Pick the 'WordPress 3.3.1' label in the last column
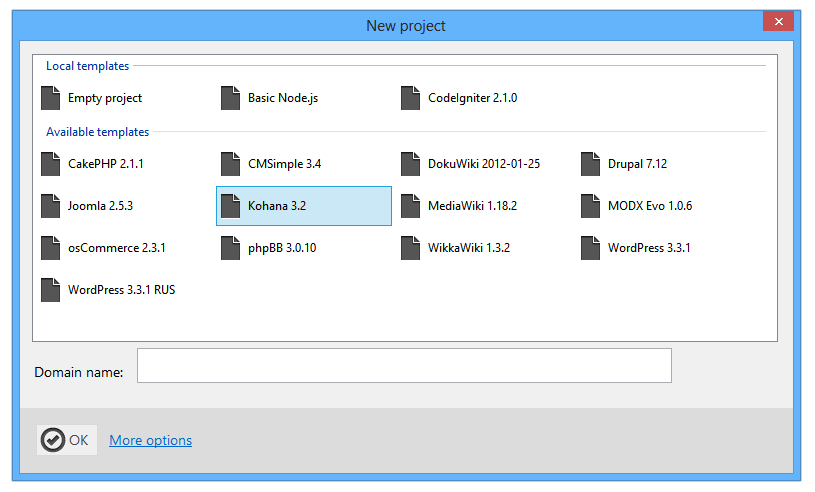This screenshot has height=492, width=815. [x=649, y=248]
